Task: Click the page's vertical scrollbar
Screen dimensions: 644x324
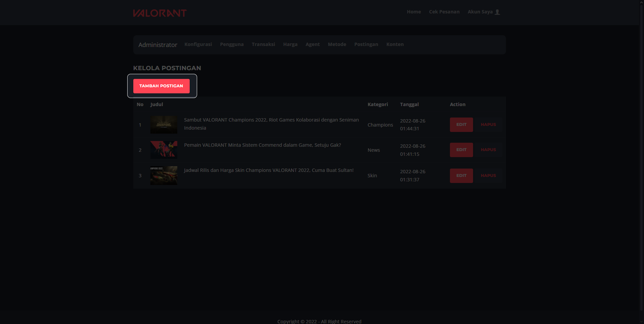Action: click(x=642, y=158)
